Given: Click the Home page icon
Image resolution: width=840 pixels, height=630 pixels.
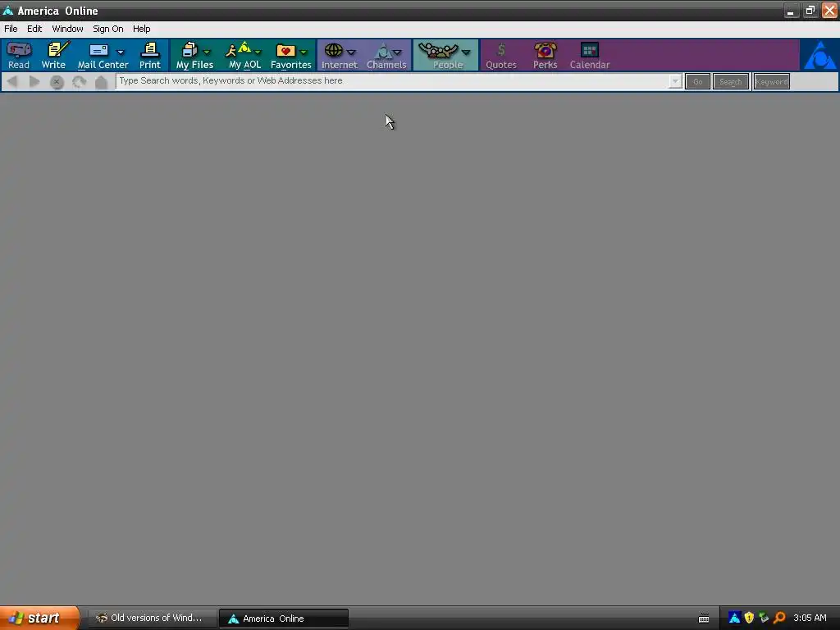Looking at the screenshot, I should (101, 82).
